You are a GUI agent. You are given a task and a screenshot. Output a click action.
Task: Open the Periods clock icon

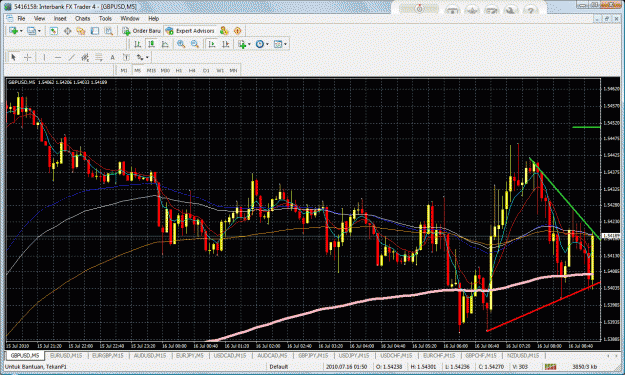[260, 44]
